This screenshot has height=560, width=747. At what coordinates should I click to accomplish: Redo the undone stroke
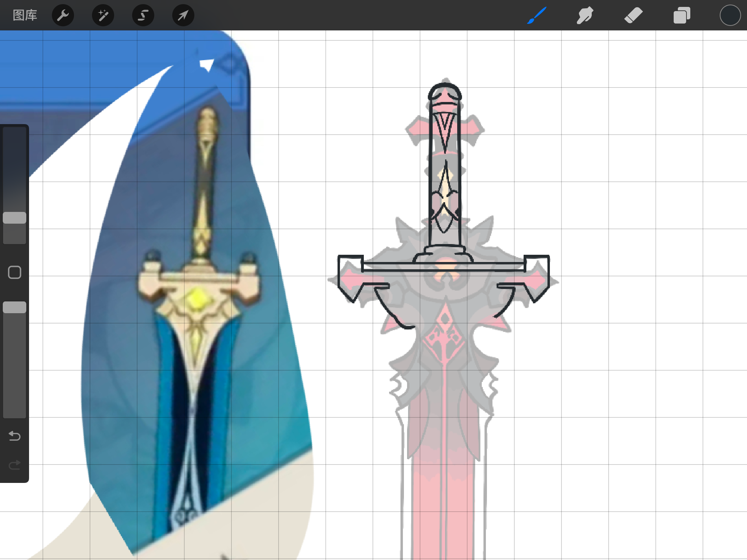click(x=15, y=465)
